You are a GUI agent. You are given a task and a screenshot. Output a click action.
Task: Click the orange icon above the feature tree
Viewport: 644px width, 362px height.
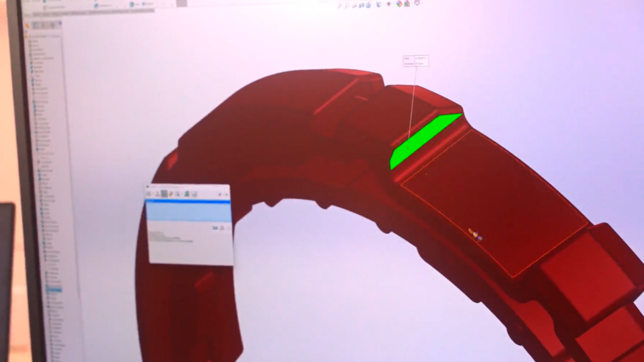(28, 26)
